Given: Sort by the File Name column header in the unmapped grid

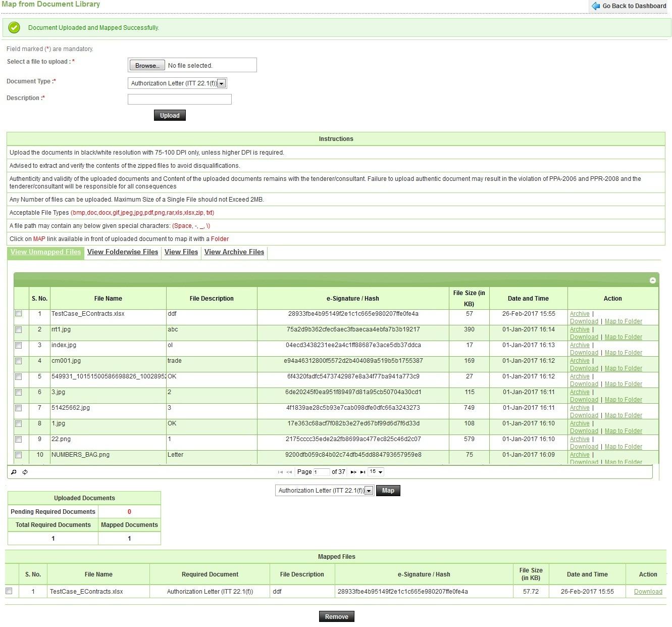Looking at the screenshot, I should click(x=108, y=299).
